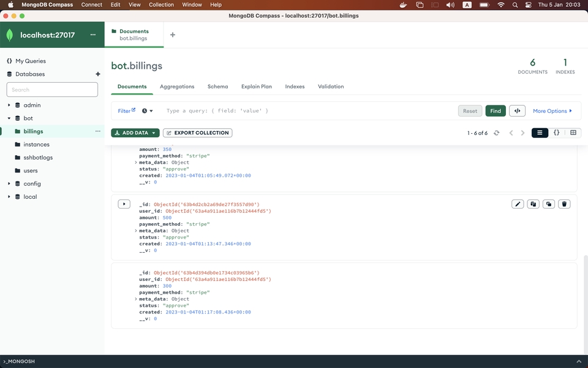
Task: Edit the document with amount 500
Action: coord(518,204)
